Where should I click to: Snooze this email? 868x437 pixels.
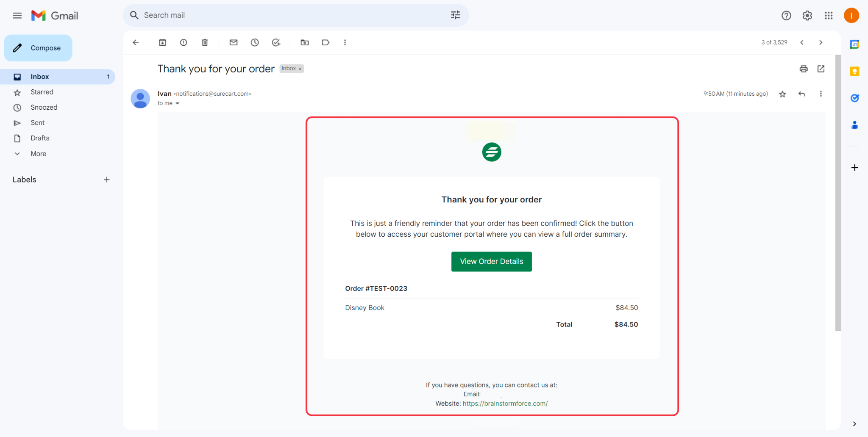[255, 42]
